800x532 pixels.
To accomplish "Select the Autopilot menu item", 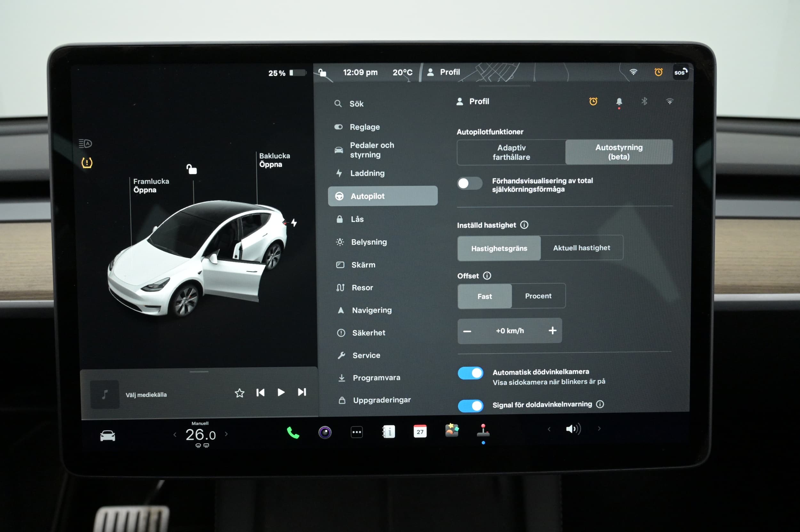I will click(383, 196).
